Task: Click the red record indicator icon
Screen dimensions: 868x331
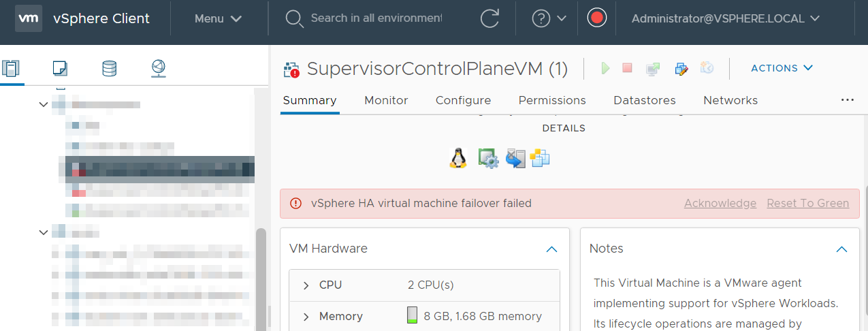Action: click(x=597, y=18)
